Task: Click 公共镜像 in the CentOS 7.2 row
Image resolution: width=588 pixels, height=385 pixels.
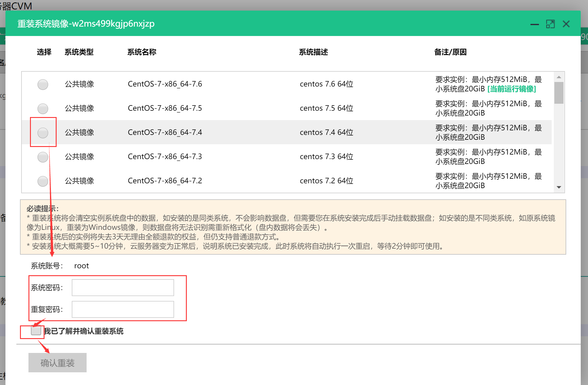Action: click(80, 181)
